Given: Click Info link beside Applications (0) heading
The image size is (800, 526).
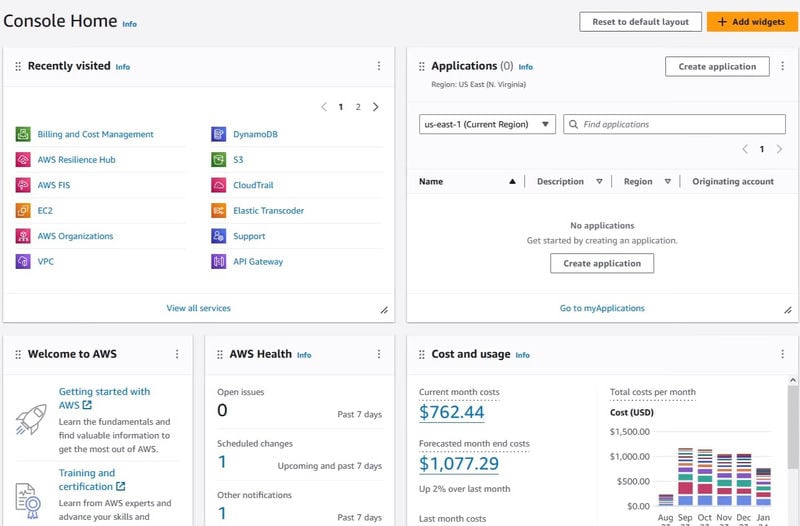Looking at the screenshot, I should [x=526, y=67].
